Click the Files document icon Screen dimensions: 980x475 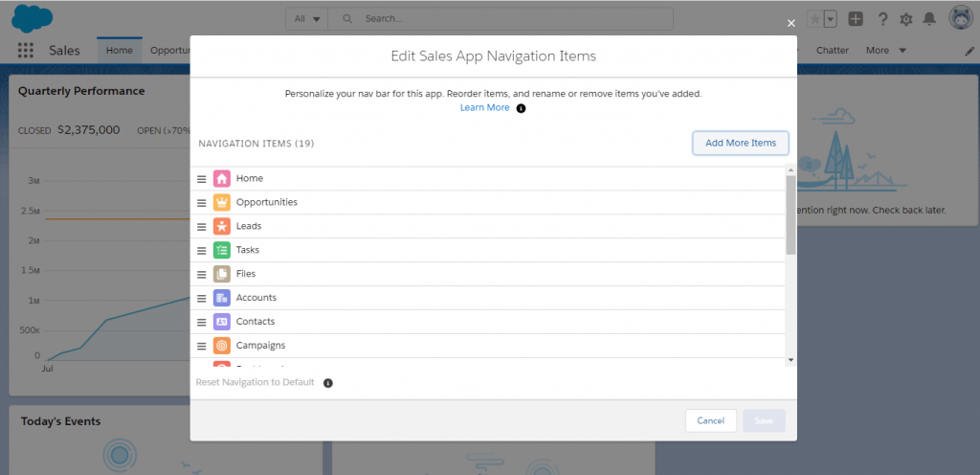[x=222, y=274]
